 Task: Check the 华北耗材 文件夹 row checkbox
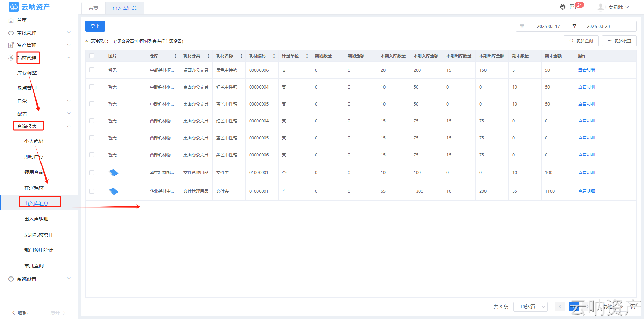tap(92, 191)
